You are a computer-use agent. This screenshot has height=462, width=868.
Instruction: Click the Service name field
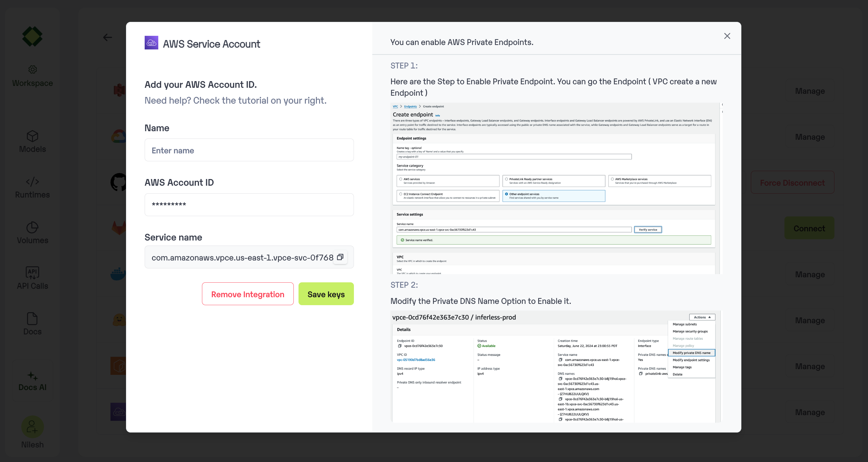click(x=249, y=257)
